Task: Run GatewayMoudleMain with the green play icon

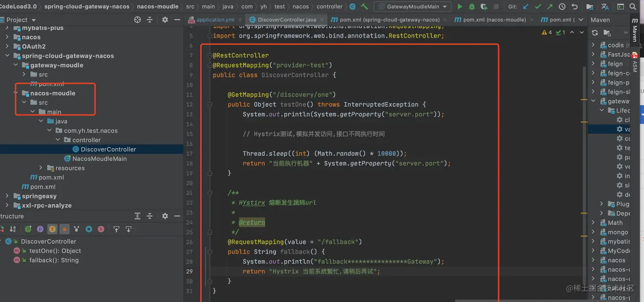Action: [x=460, y=7]
